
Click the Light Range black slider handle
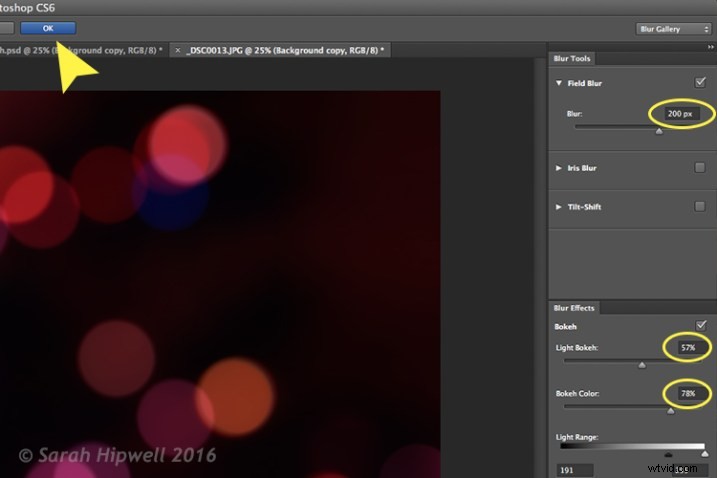click(x=668, y=454)
